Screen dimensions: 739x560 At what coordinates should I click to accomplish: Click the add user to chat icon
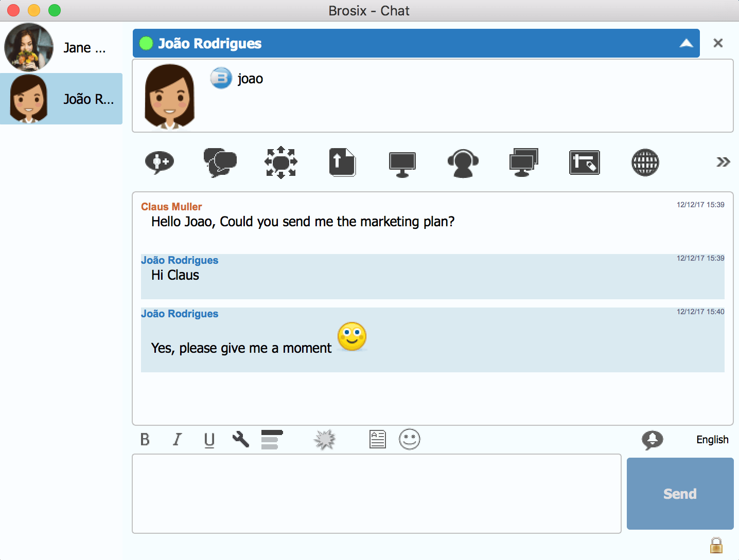pyautogui.click(x=160, y=162)
